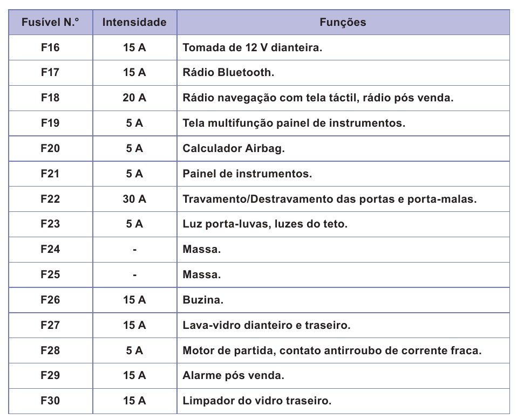The image size is (517, 420).
Task: Click the F28 fuse number cell
Action: click(x=50, y=350)
